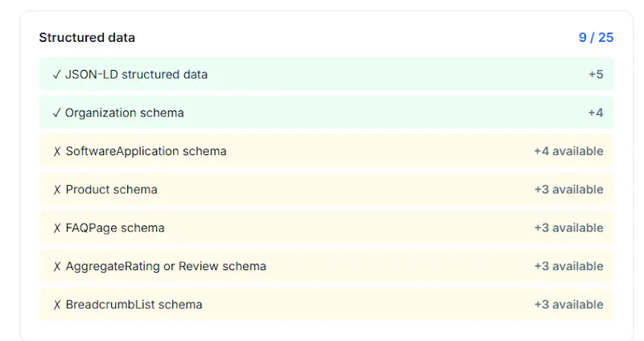
Task: Click the checkmark beside JSON-LD structured data
Action: [x=56, y=74]
